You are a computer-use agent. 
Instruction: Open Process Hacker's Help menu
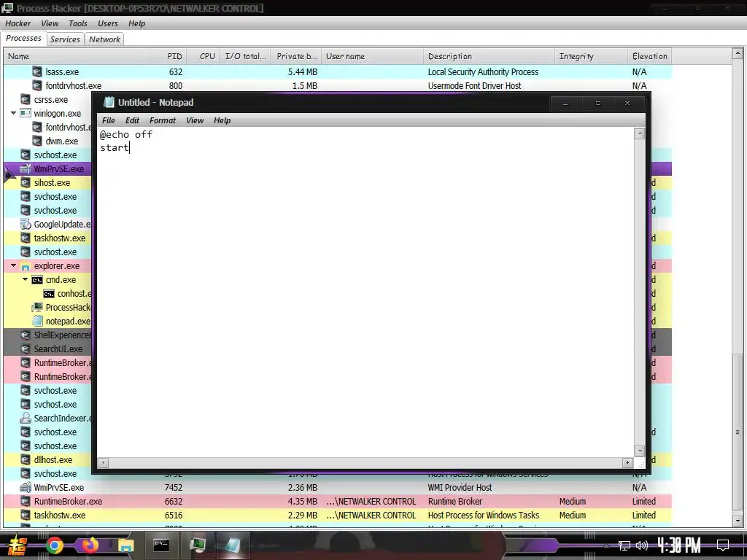[136, 23]
